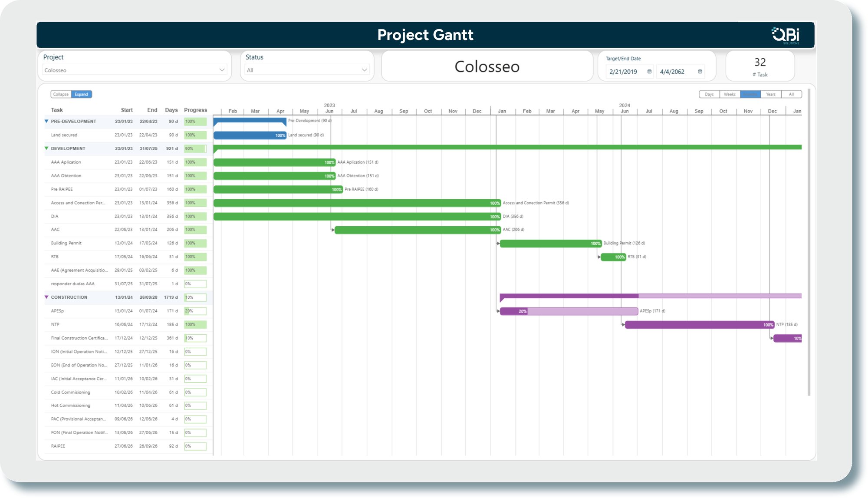Image resolution: width=868 pixels, height=498 pixels.
Task: Collapse the CONSTRUCTION section triangle
Action: 46,297
